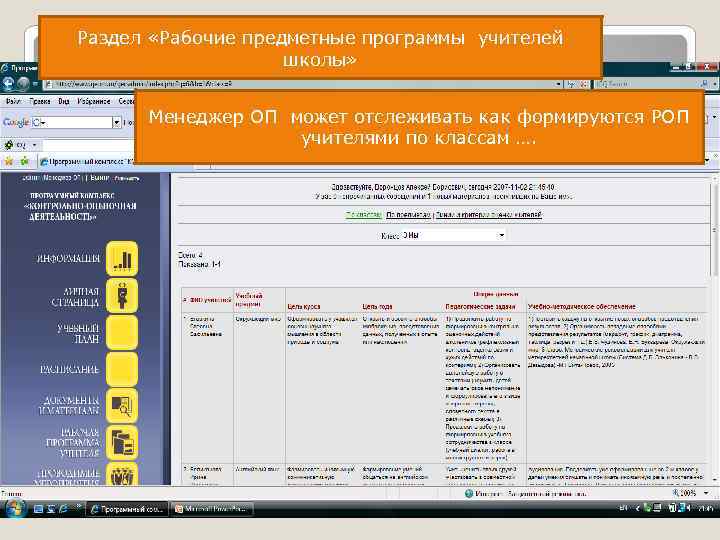Open Темы и критерии оценки учителей link
Screen dimensions: 720x540
pyautogui.click(x=489, y=214)
